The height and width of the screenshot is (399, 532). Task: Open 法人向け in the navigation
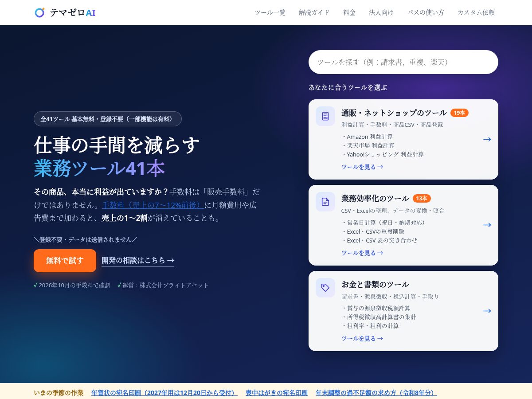(x=381, y=12)
